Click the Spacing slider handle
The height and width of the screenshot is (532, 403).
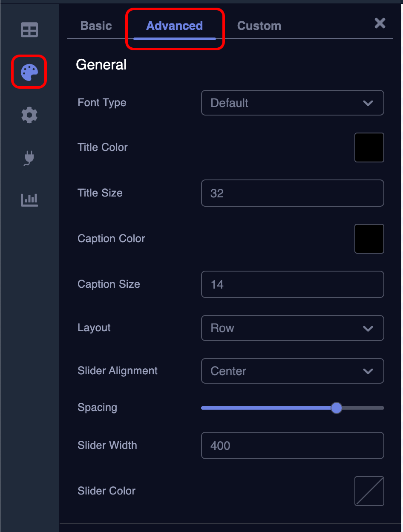336,408
